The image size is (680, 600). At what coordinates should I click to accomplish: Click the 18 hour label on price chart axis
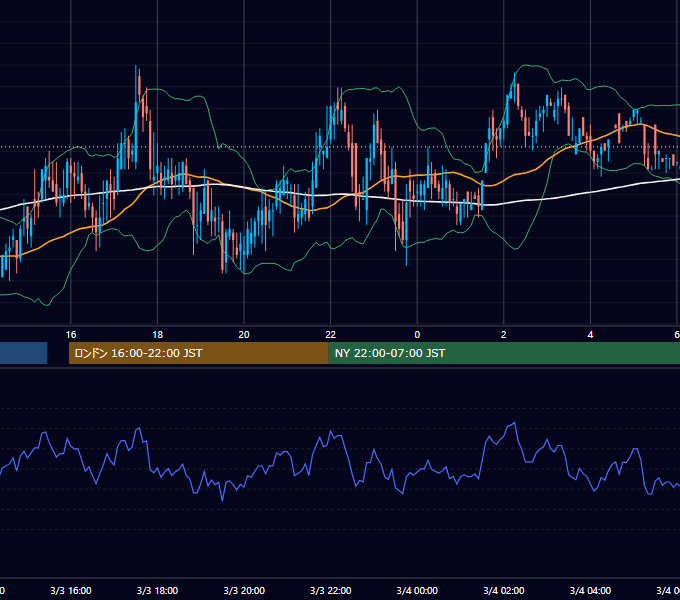[157, 334]
